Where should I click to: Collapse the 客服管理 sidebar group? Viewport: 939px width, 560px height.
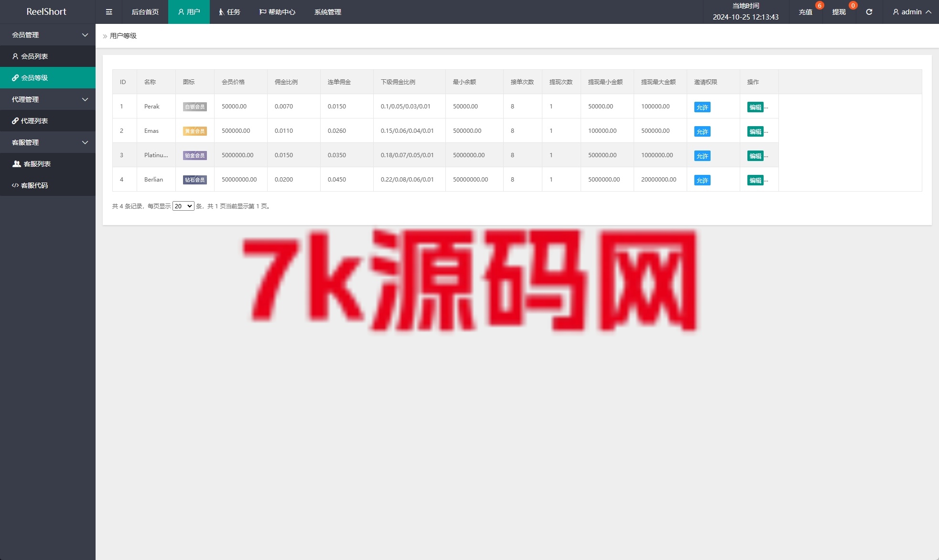48,142
